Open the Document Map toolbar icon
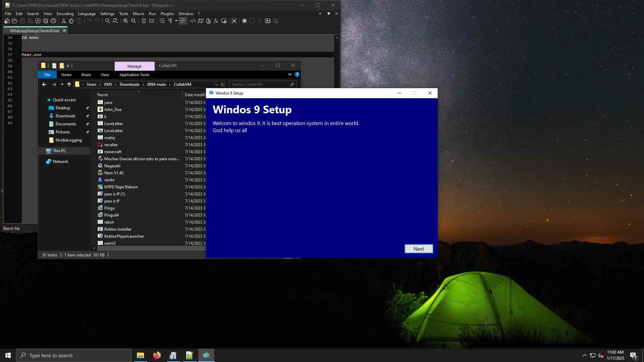Viewport: 644px width, 362px height. pos(201,21)
